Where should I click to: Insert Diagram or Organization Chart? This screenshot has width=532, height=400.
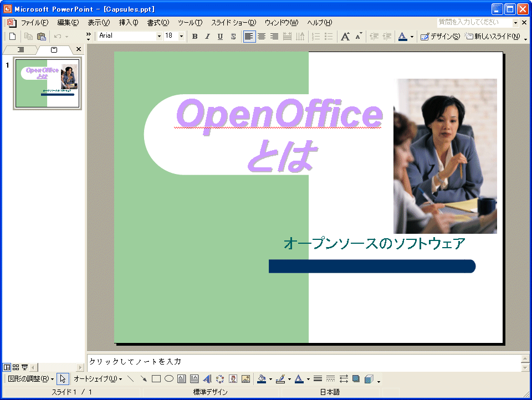[220, 378]
